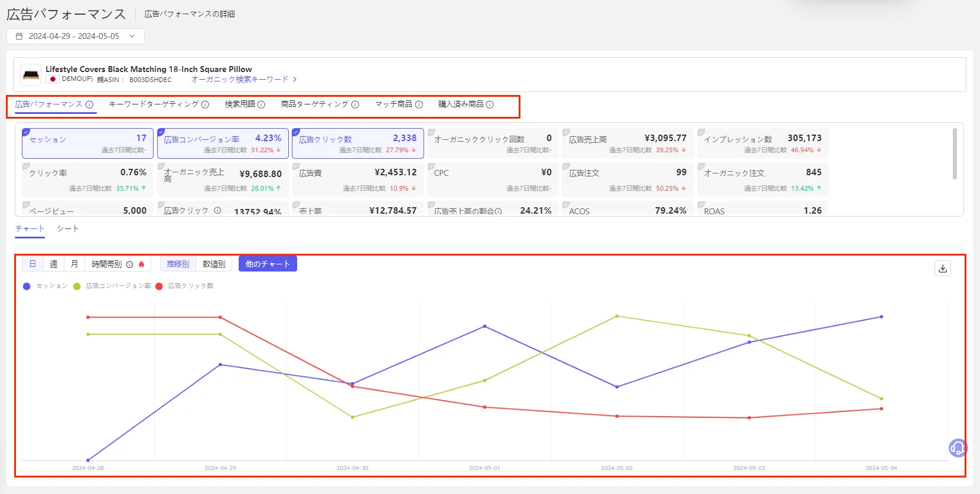Viewport: 980px width, 494px height.
Task: Toggle セッション legend blue swatch
Action: 27,286
